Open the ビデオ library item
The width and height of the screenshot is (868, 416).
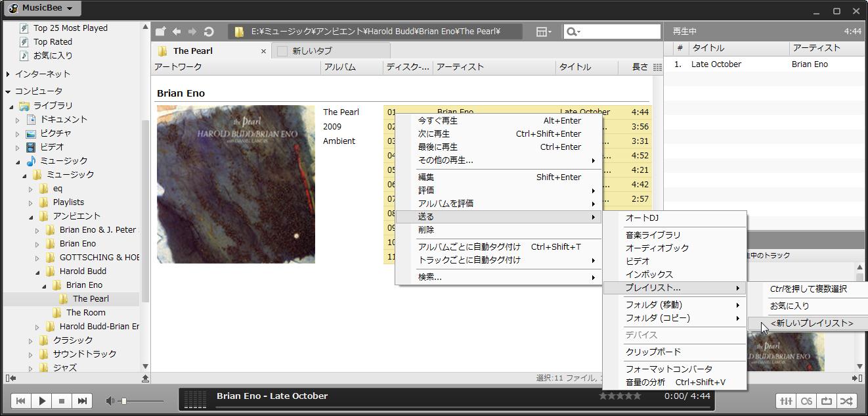52,147
